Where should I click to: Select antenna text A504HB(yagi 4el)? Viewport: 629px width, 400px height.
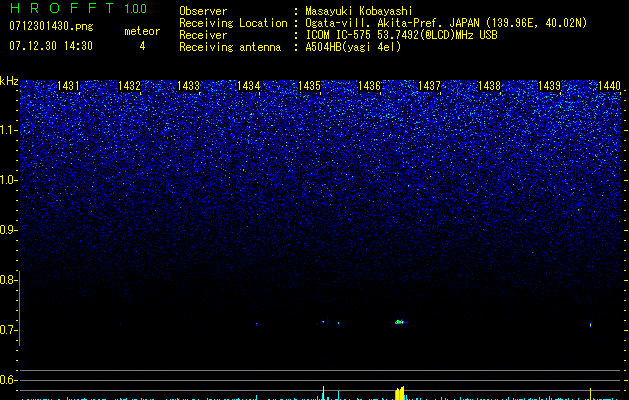353,47
